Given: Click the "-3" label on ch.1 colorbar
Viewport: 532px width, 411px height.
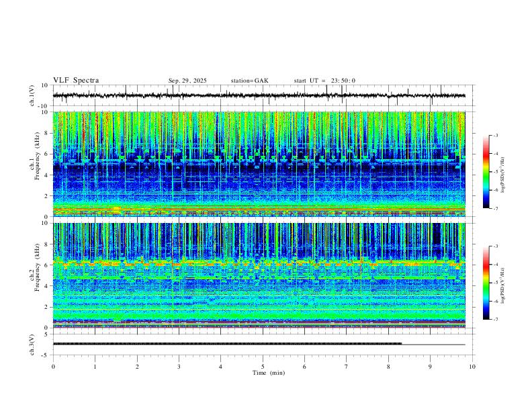Looking at the screenshot, I should [x=496, y=136].
